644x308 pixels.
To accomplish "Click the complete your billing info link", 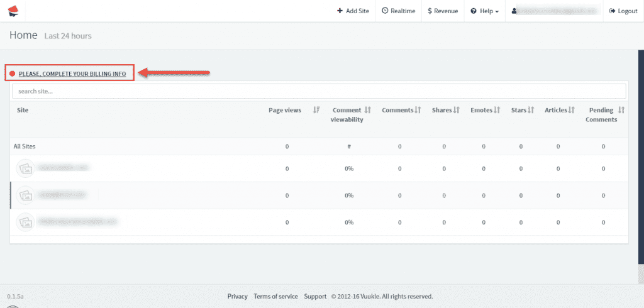I will 72,74.
